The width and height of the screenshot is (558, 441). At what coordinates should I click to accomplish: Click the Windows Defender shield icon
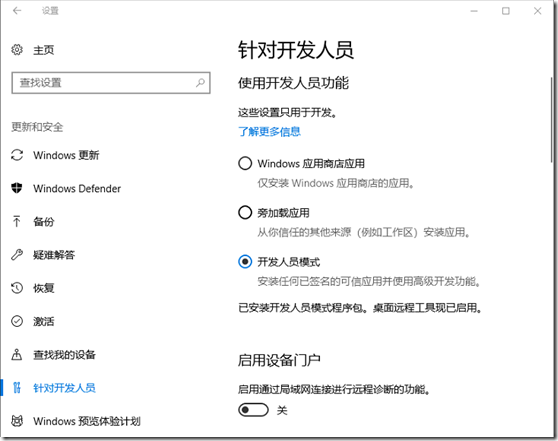click(17, 188)
